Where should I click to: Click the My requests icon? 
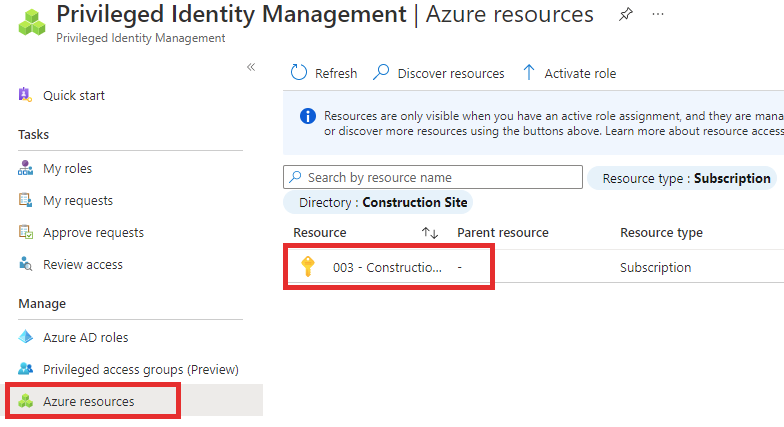[26, 200]
